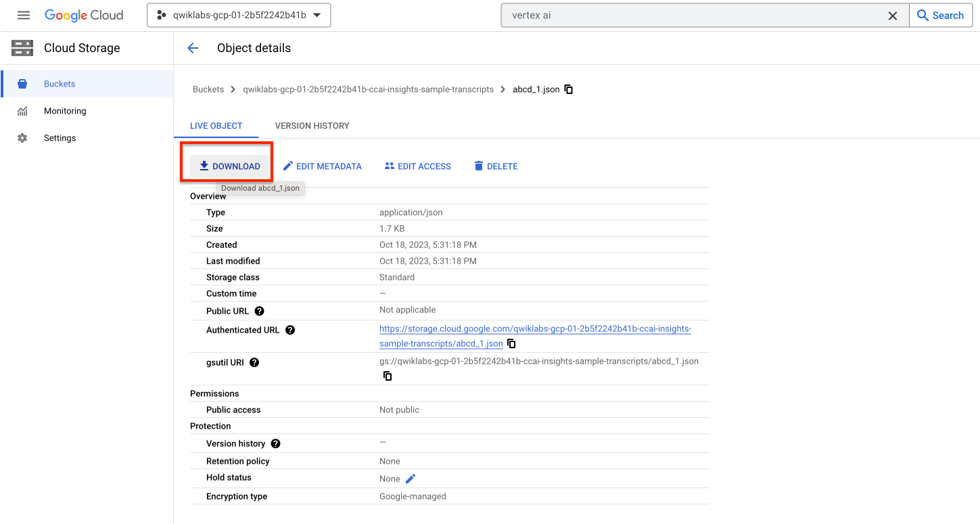
Task: Show help for gsutil URI
Action: 254,362
